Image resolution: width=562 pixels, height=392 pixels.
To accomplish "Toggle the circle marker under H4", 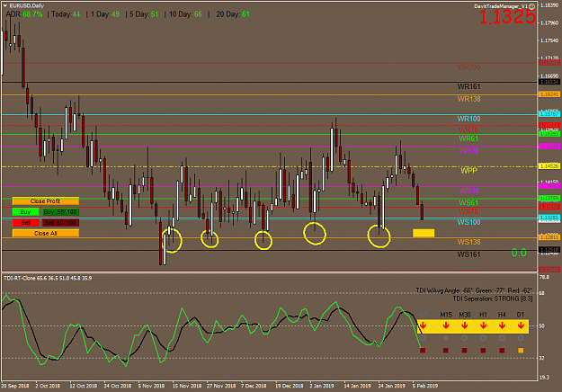I will 502,338.
